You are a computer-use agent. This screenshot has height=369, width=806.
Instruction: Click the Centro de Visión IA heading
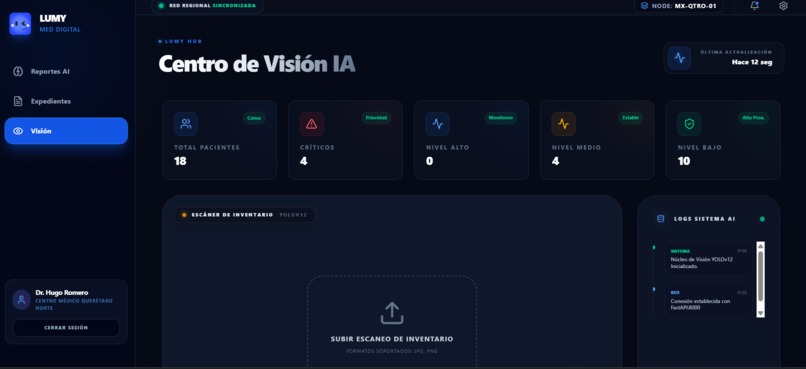(257, 64)
